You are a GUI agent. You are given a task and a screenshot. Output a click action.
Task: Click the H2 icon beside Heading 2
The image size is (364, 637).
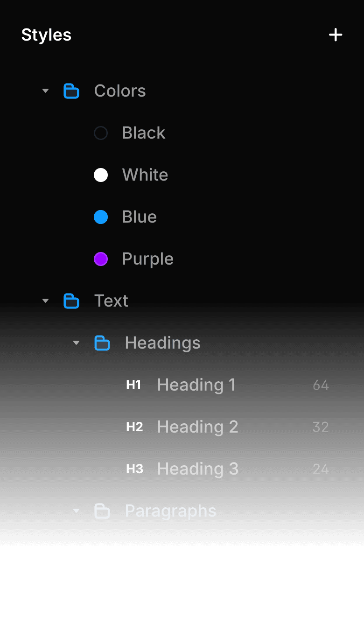pos(134,427)
